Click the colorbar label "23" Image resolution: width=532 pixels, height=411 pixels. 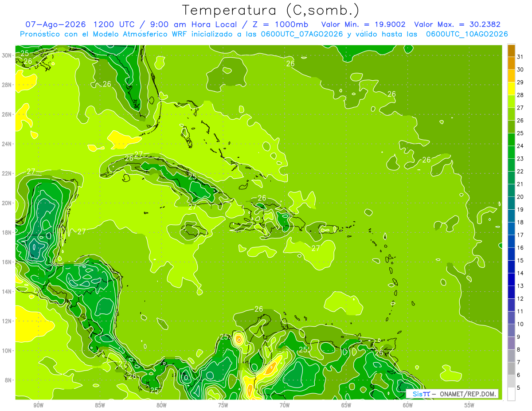(520, 158)
